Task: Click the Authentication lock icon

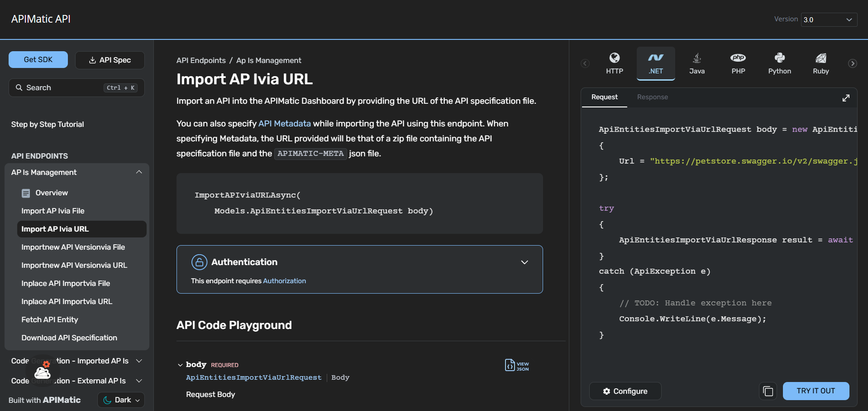Action: [x=199, y=262]
